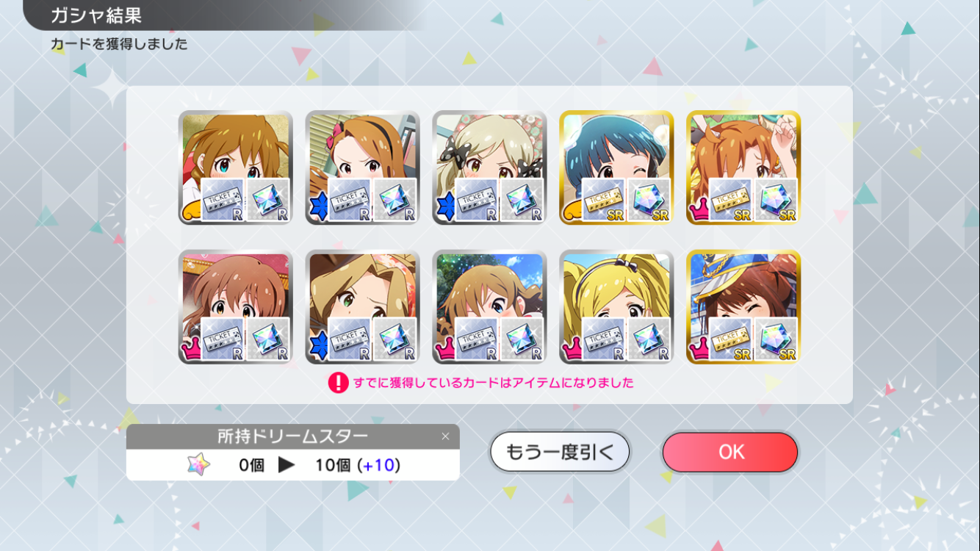
Task: Close the 所持ドリームスター panel
Action: 445,436
